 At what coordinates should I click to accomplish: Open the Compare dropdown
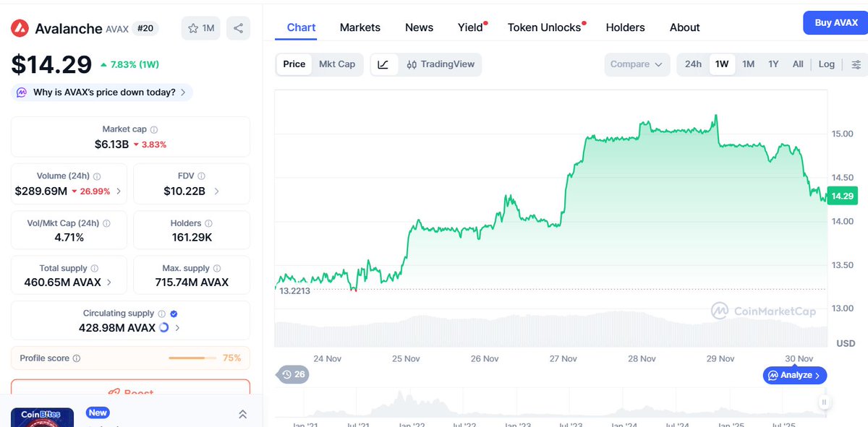coord(636,64)
